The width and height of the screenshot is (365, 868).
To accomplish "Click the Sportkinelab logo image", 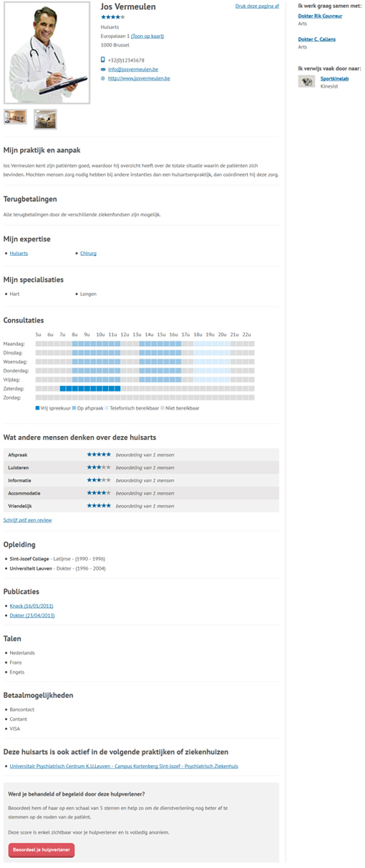I will pos(307,82).
